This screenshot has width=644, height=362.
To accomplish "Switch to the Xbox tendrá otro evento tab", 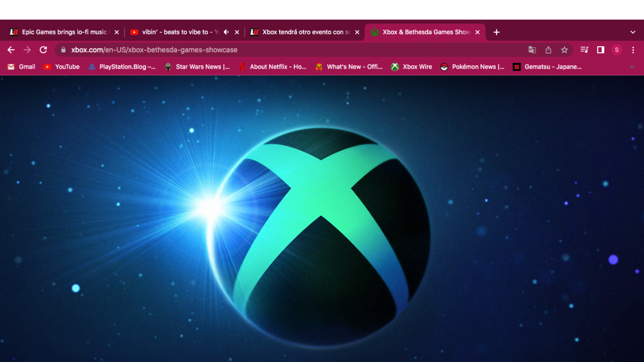I will click(305, 32).
